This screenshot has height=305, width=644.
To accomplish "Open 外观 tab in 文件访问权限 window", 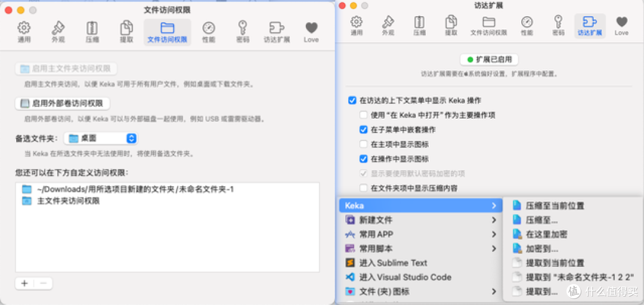I will 58,32.
